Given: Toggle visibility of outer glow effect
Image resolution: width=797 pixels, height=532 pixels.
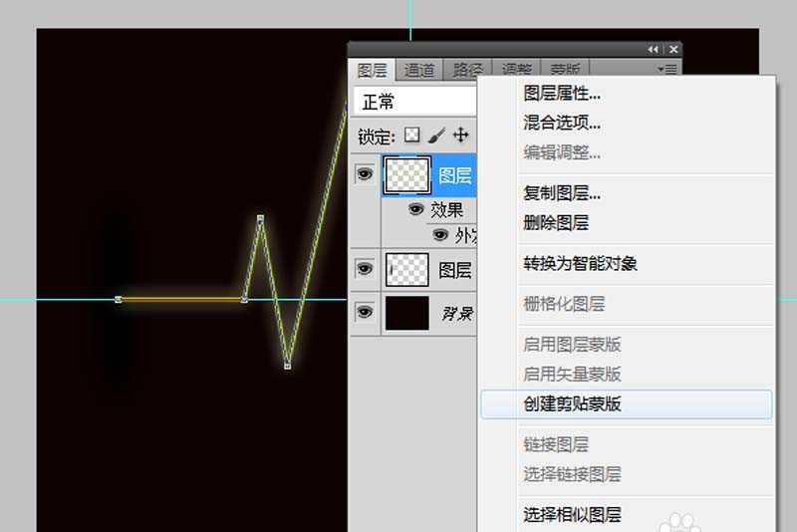Looking at the screenshot, I should [x=440, y=235].
